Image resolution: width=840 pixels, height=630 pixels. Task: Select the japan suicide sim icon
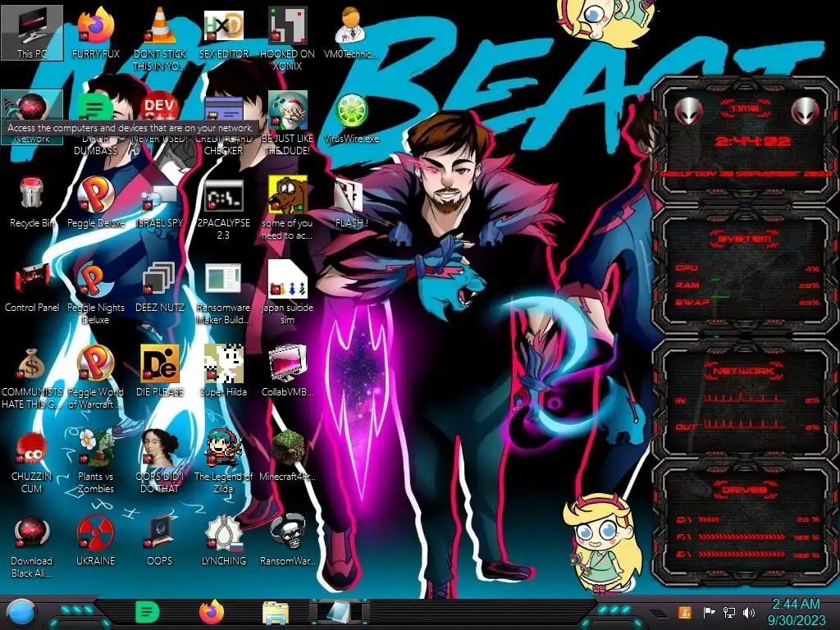(x=287, y=293)
